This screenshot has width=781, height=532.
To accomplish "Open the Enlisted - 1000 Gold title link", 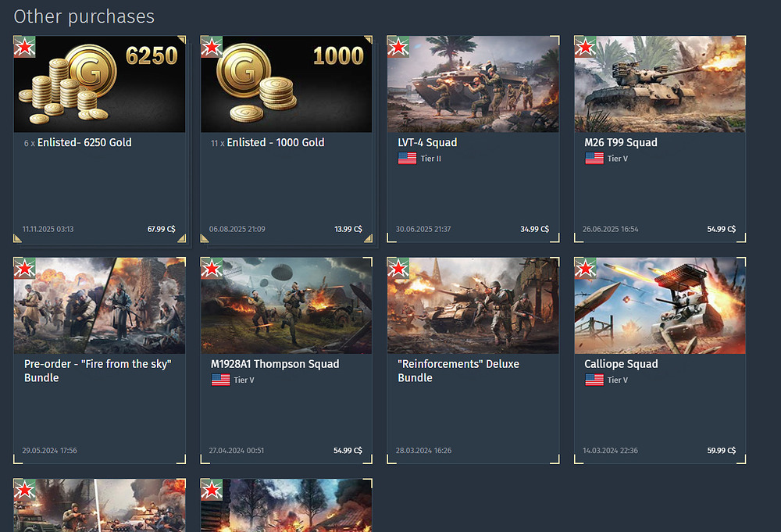I will pyautogui.click(x=276, y=142).
